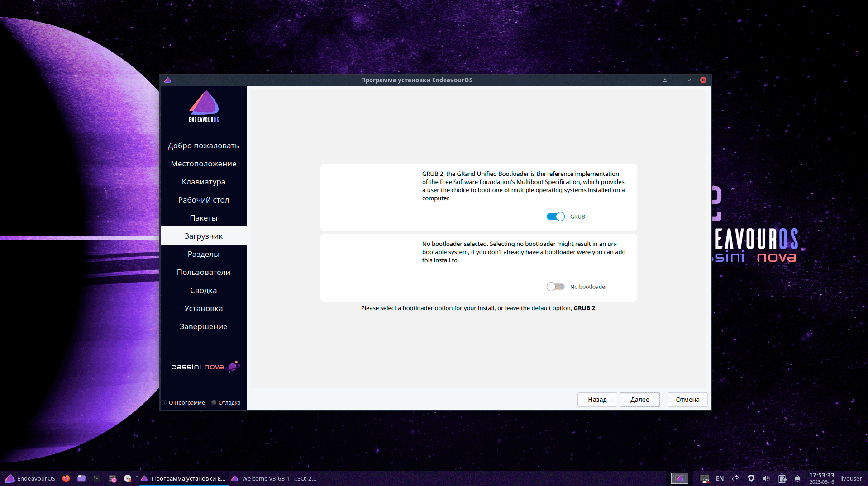
Task: Click the Добро пожаловать step in the sidebar
Action: [204, 146]
